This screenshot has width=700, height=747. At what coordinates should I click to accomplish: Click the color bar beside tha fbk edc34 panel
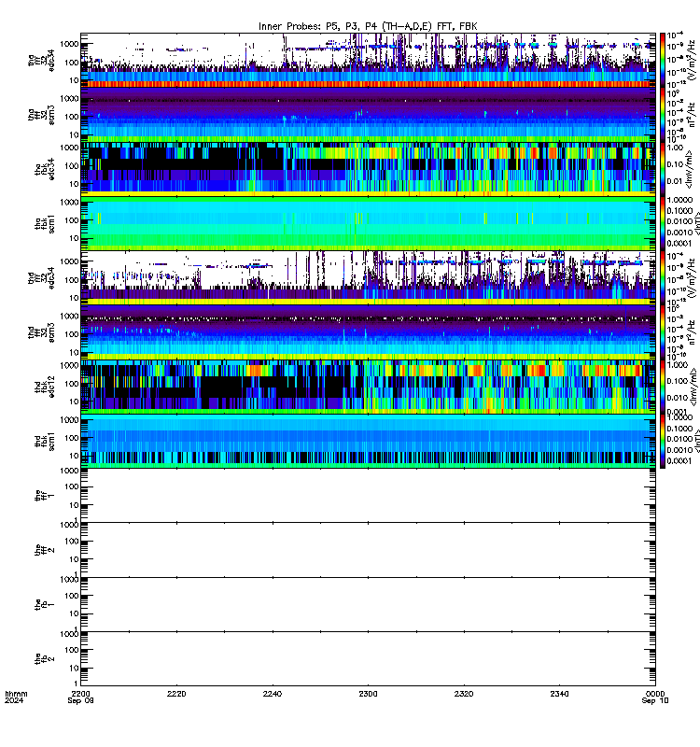[x=663, y=169]
